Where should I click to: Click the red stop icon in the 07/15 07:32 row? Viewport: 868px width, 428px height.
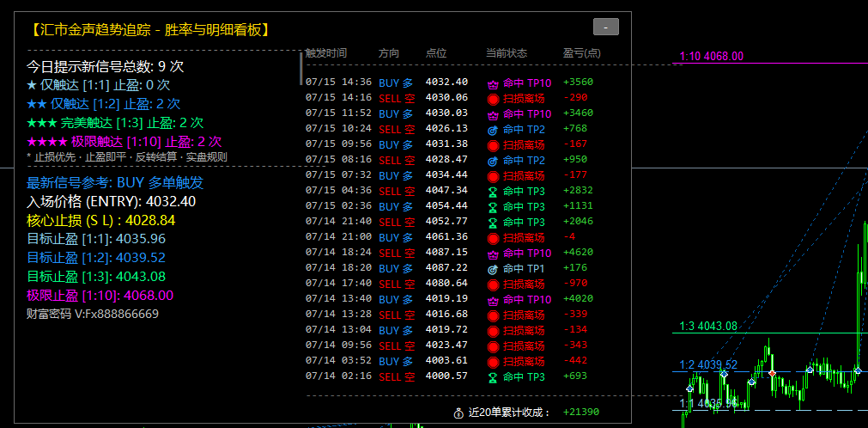pos(493,177)
